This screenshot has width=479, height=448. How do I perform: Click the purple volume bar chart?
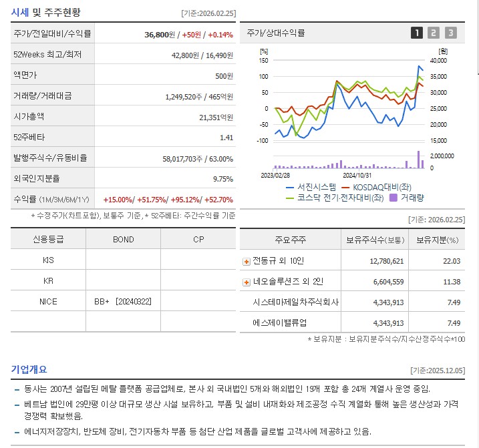coord(349,160)
